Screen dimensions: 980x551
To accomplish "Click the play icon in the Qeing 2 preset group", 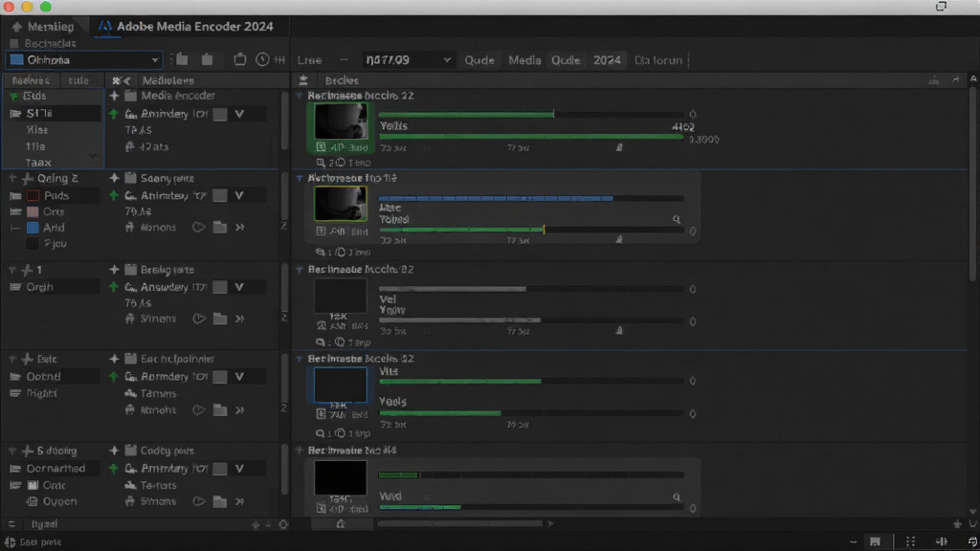I will click(199, 228).
